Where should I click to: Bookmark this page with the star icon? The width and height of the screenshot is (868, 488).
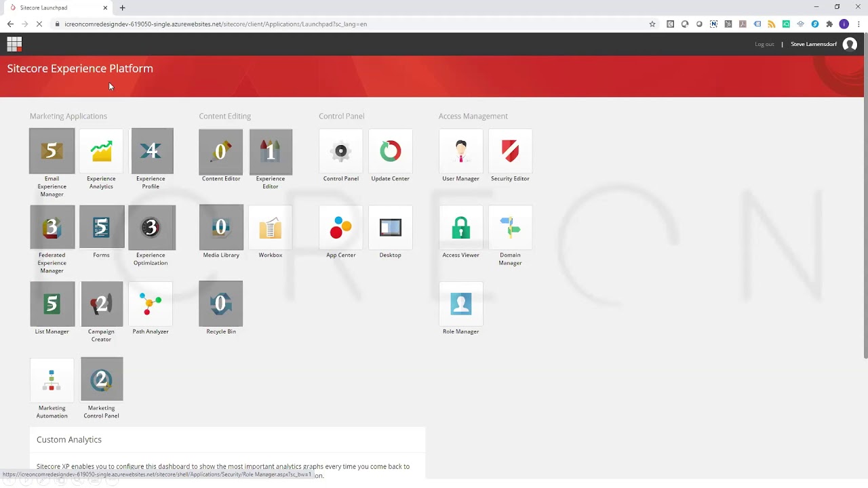(652, 24)
